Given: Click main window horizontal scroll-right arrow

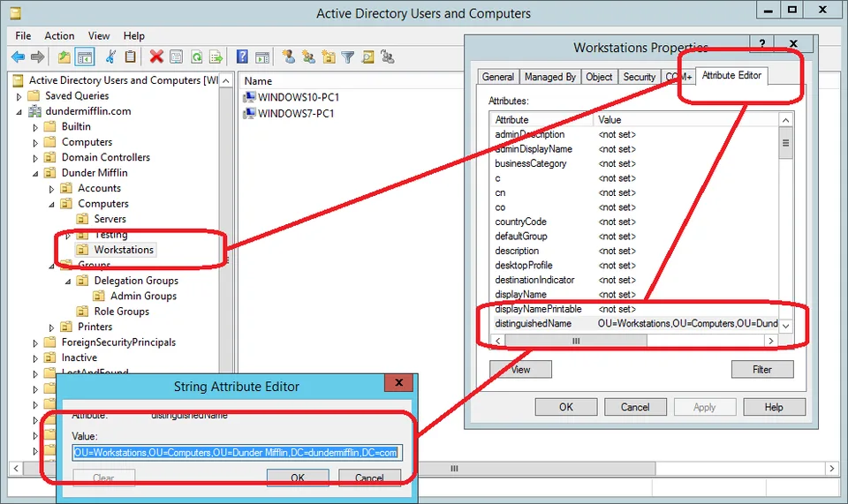Looking at the screenshot, I should [x=832, y=469].
